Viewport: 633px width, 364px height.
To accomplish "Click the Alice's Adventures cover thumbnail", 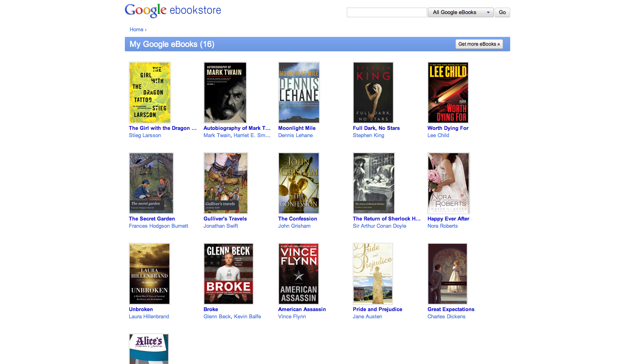I will tap(149, 349).
